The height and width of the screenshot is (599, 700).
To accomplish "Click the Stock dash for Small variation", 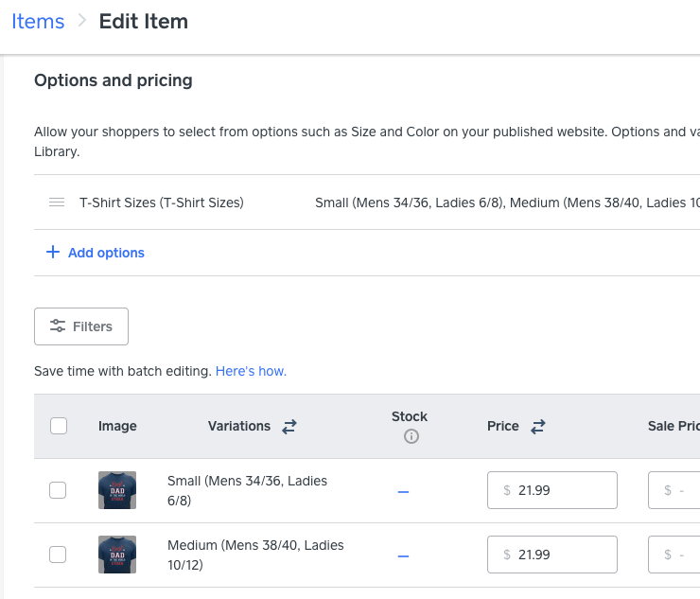I will coord(404,491).
